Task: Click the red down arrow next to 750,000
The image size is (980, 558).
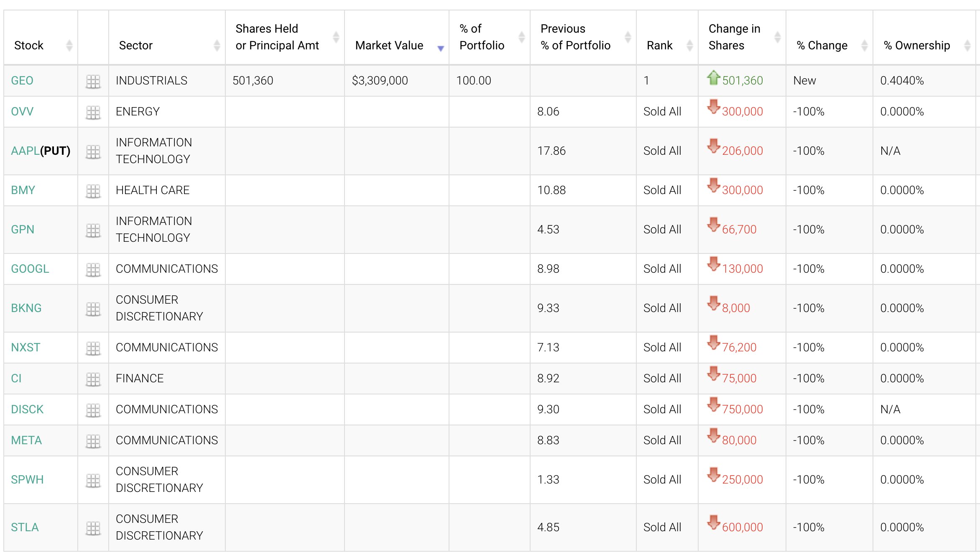Action: pos(714,404)
